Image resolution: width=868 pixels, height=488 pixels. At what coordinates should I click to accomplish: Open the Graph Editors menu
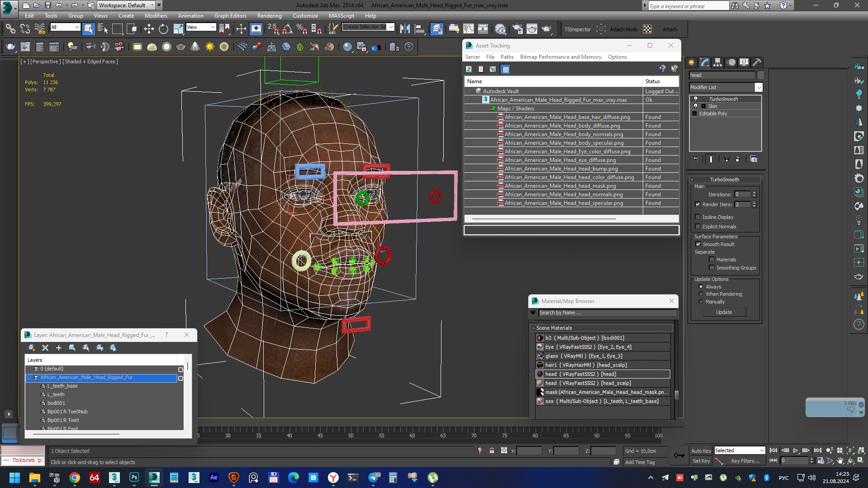(230, 15)
